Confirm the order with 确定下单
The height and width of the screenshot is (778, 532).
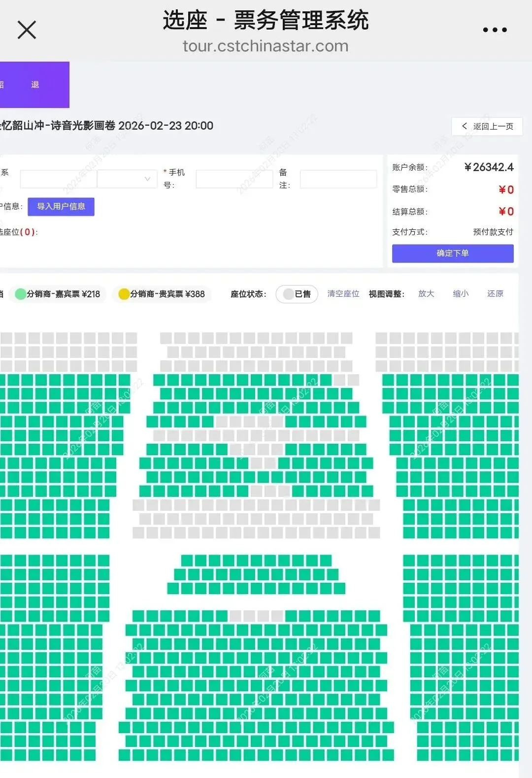pos(453,253)
